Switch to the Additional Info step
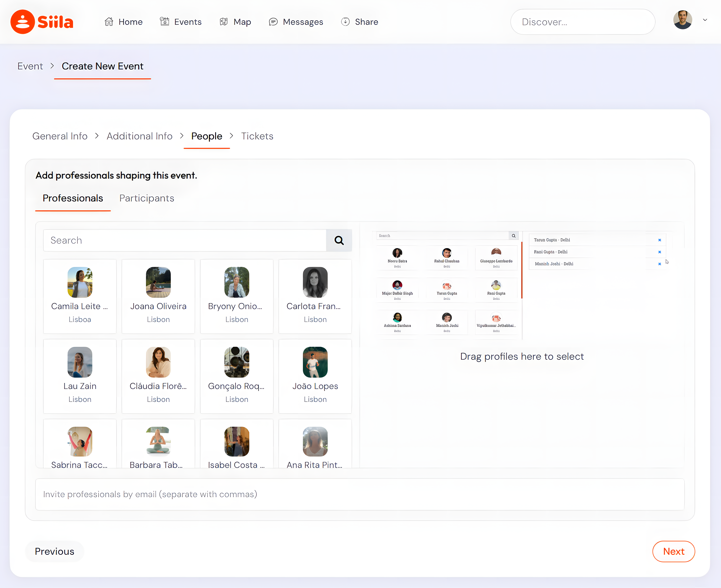This screenshot has height=588, width=721. point(140,136)
